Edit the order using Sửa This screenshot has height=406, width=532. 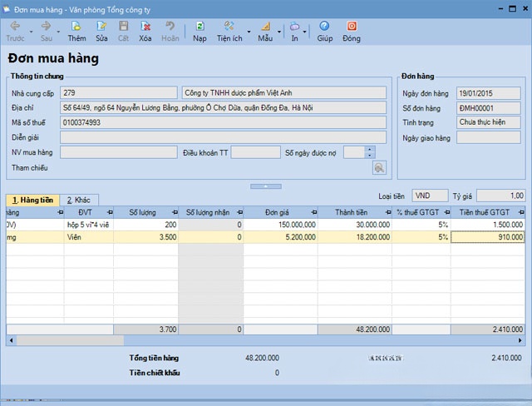pos(101,31)
